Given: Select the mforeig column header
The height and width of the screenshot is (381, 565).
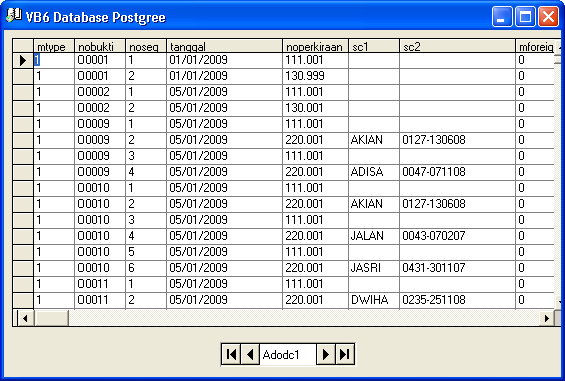Looking at the screenshot, I should coord(535,46).
